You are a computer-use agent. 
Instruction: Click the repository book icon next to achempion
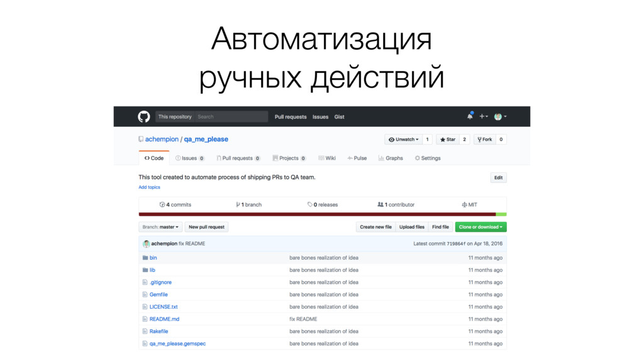point(141,139)
